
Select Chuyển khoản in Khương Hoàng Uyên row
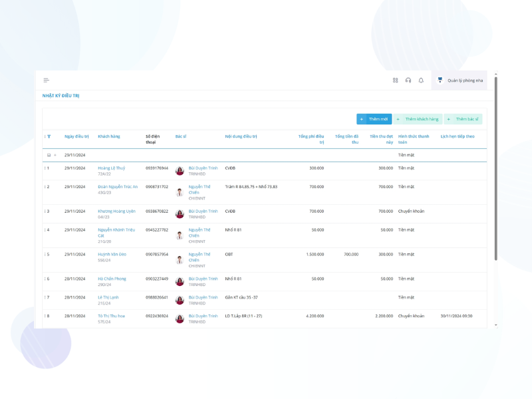point(411,211)
